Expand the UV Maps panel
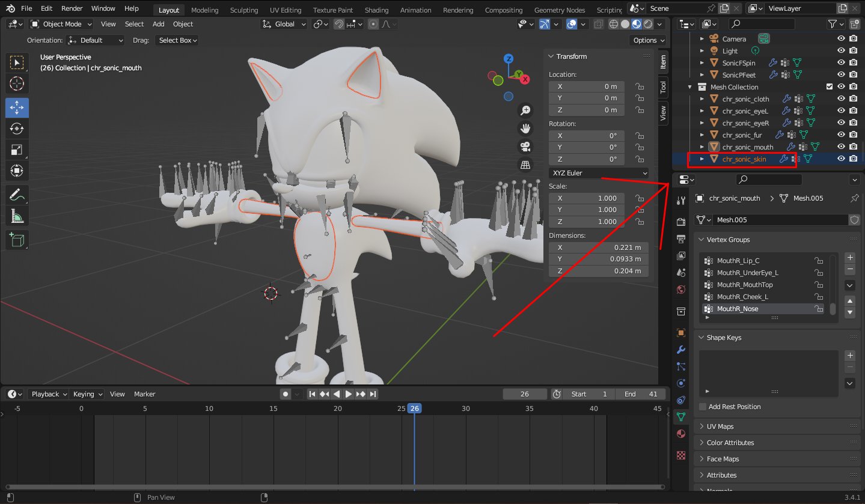The width and height of the screenshot is (865, 504). click(720, 427)
